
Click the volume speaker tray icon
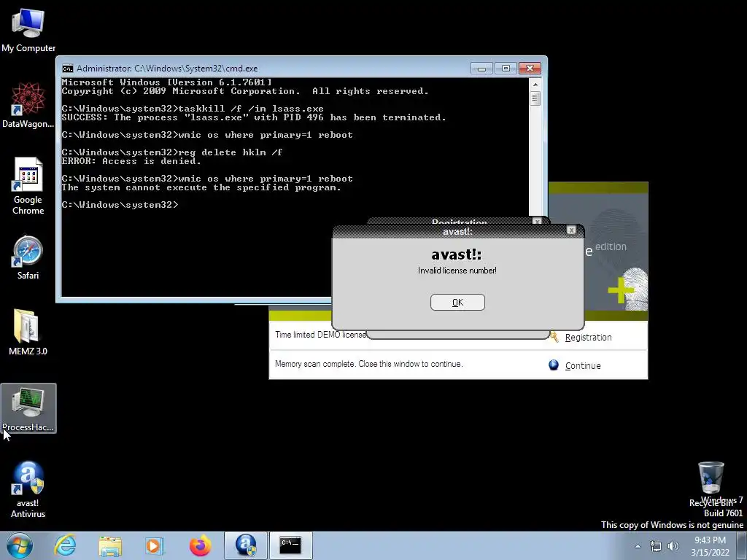pyautogui.click(x=673, y=546)
